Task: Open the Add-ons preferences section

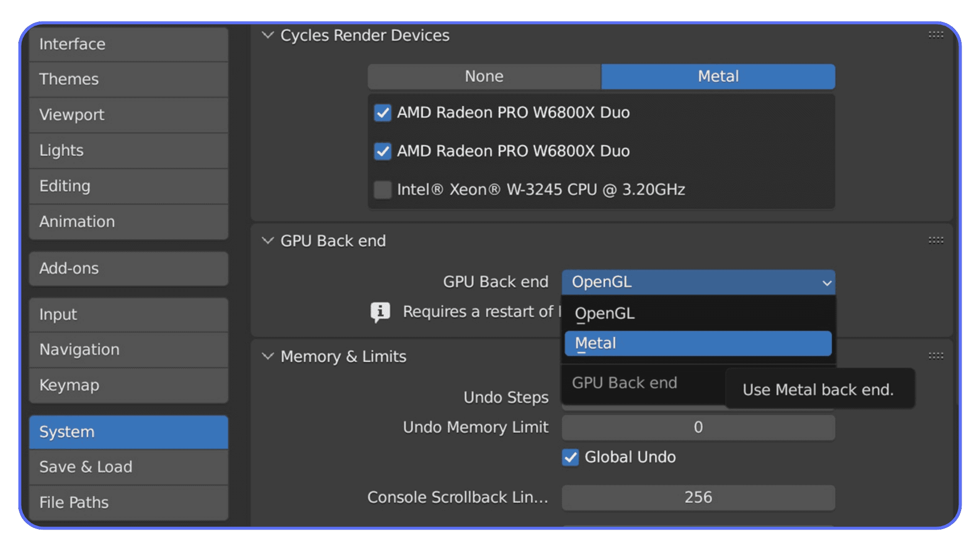Action: [x=128, y=268]
